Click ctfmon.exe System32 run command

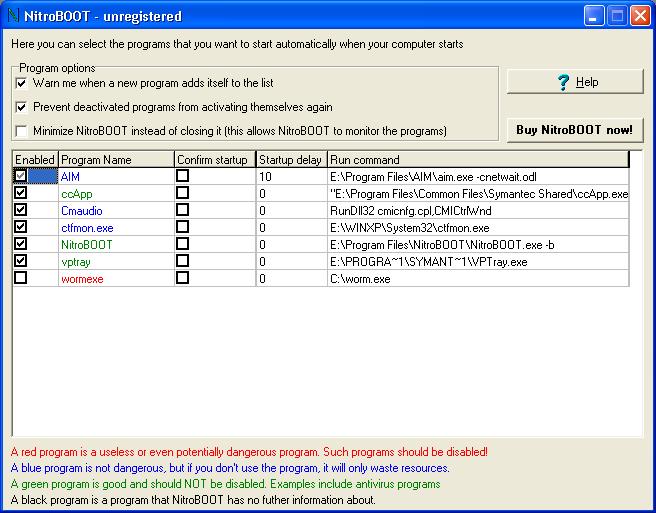[x=410, y=228]
